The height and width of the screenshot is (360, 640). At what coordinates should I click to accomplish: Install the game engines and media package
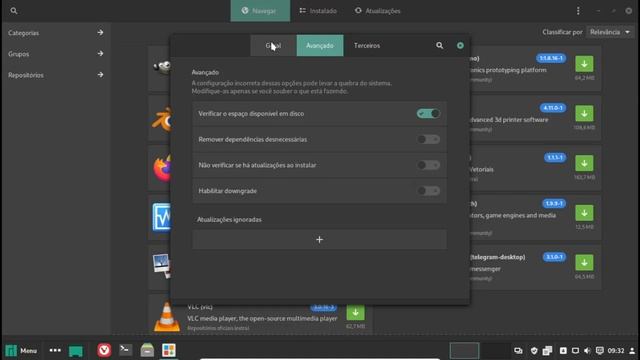point(584,213)
